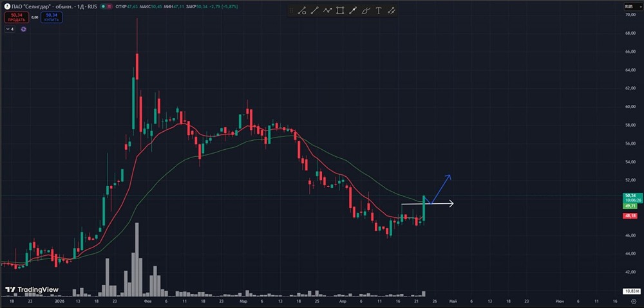Click the red data indicator icon

pyautogui.click(x=109, y=6)
